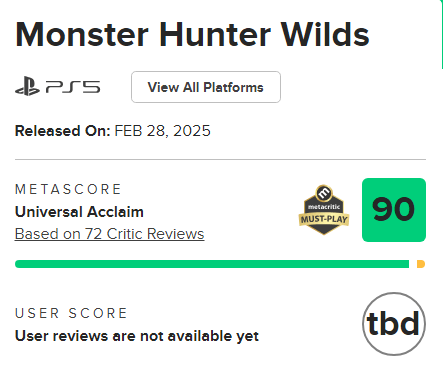Screen dimensions: 443x392
Task: Open the Metacritic Must-Play badge
Action: click(324, 210)
